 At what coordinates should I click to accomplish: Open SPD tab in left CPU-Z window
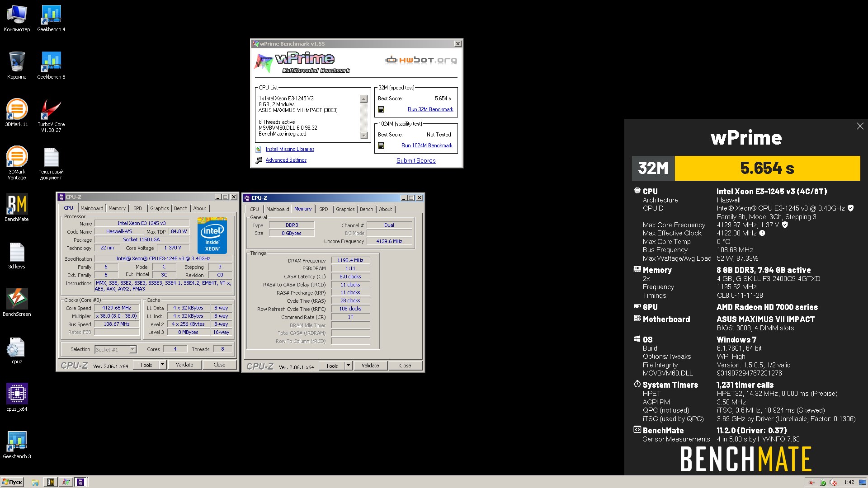[x=138, y=208]
